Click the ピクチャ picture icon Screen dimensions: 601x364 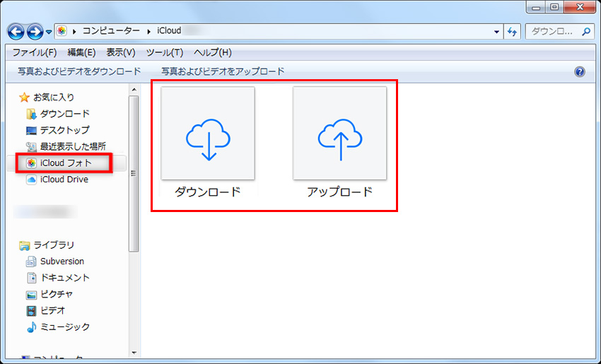(x=31, y=295)
